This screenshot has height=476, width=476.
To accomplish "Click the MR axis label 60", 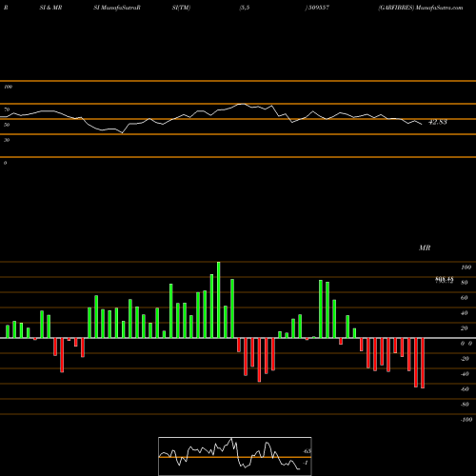I will point(465,298).
